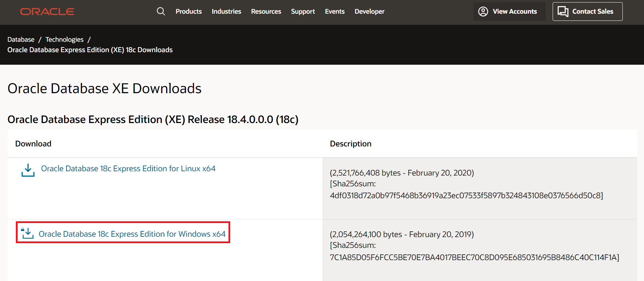Download Oracle Database 18c Express for Windows x64
Viewport: 644px width, 281px height.
click(x=132, y=234)
